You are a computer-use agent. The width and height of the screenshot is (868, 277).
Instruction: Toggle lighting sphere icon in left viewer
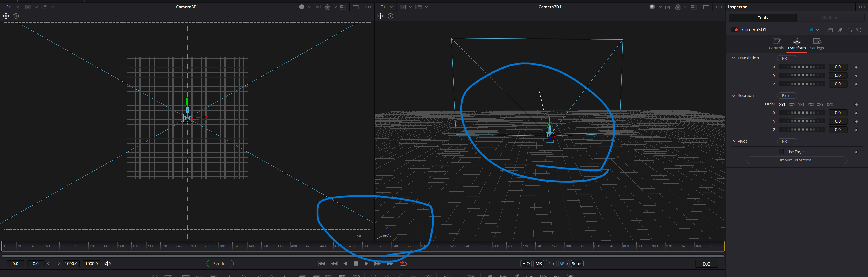click(x=302, y=7)
